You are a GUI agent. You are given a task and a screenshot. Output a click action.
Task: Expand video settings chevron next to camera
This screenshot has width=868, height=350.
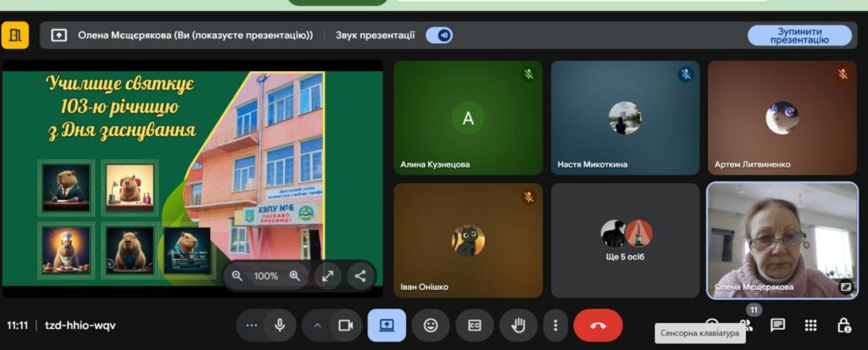coord(318,325)
